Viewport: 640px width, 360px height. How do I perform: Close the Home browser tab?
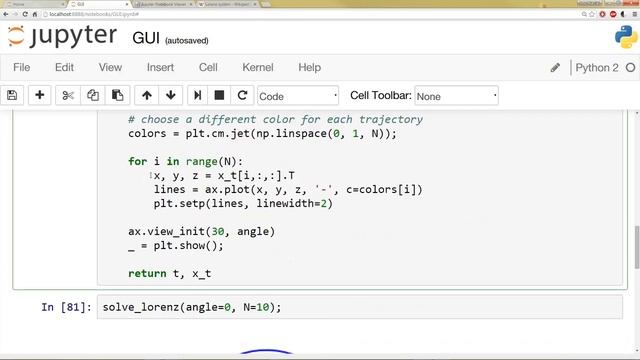[63, 4]
